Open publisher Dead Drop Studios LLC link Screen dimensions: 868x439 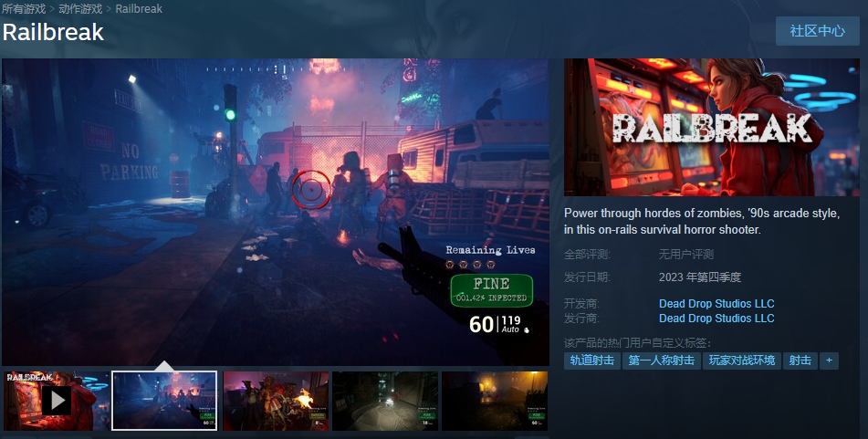(716, 319)
